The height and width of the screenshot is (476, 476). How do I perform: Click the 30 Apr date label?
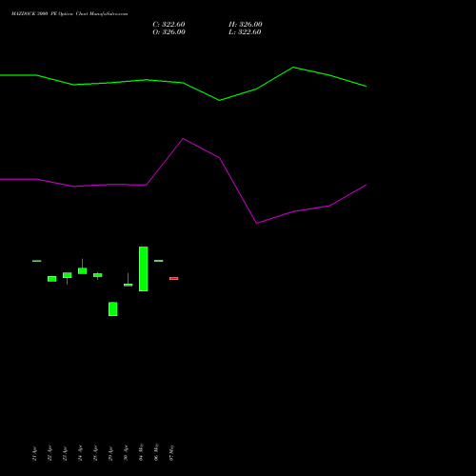coord(126,453)
